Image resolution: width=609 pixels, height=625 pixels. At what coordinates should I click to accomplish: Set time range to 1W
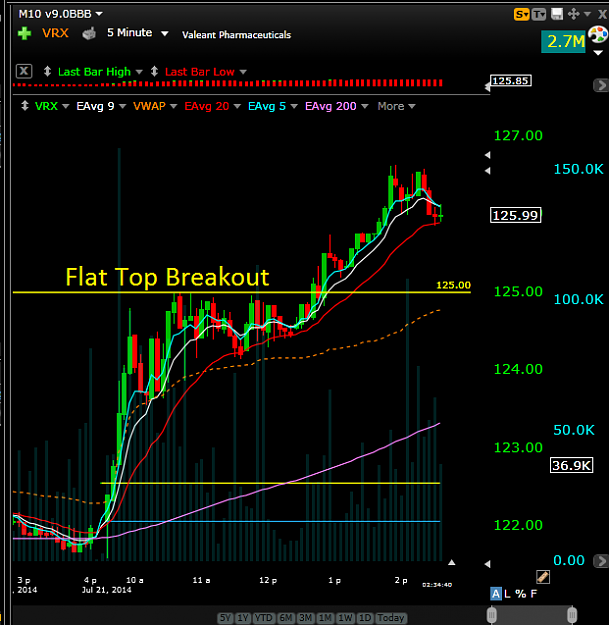346,618
